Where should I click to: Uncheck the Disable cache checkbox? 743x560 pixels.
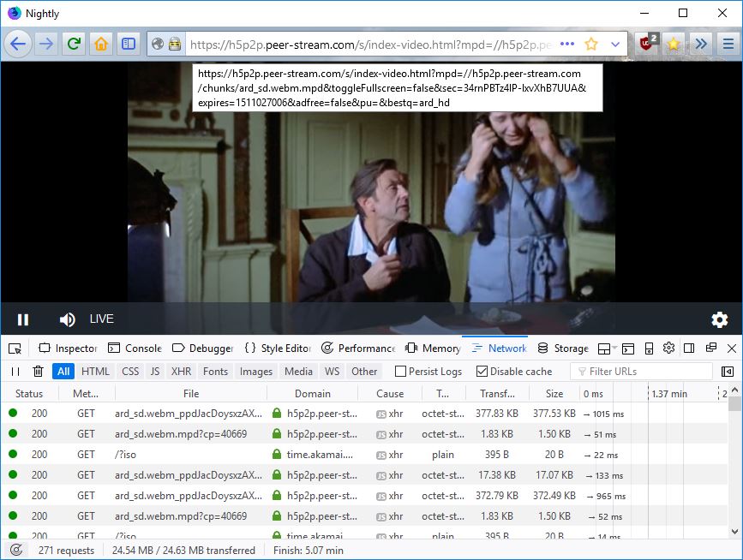point(482,371)
